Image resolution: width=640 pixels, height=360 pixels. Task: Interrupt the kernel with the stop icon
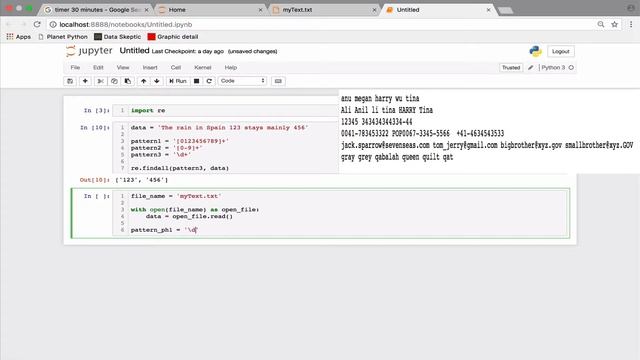[x=196, y=81]
